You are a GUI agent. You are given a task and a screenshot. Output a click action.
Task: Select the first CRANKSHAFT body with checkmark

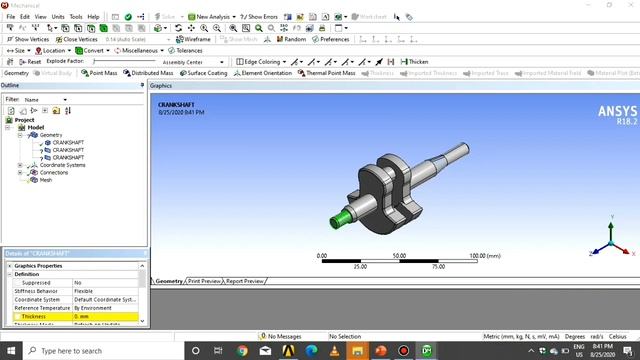click(x=68, y=142)
